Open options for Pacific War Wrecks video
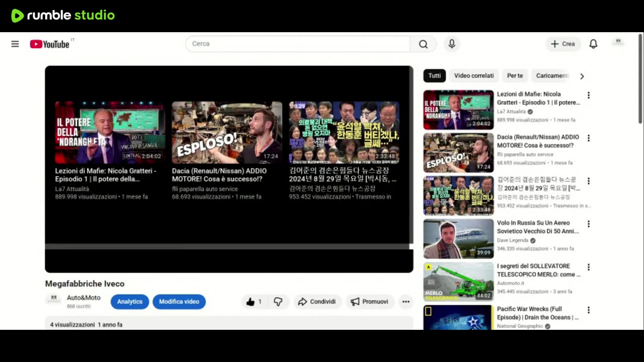Image resolution: width=644 pixels, height=362 pixels. click(x=588, y=310)
